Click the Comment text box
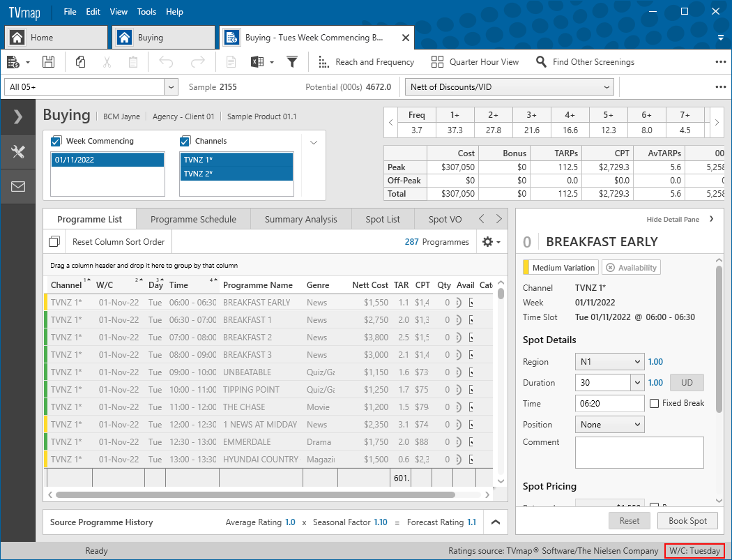 [x=639, y=453]
